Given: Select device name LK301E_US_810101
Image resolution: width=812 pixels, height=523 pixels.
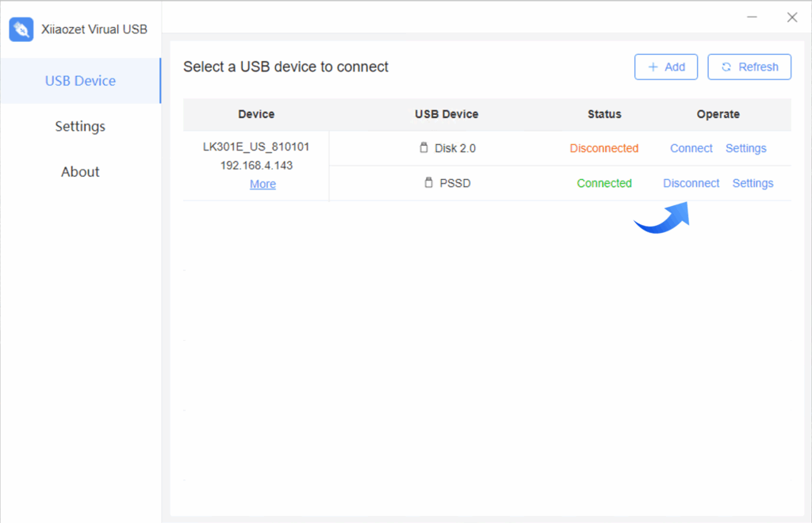Looking at the screenshot, I should pos(256,147).
